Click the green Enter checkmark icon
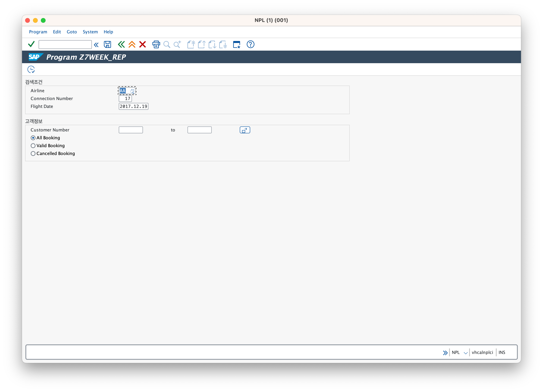Image resolution: width=543 pixels, height=392 pixels. (31, 44)
